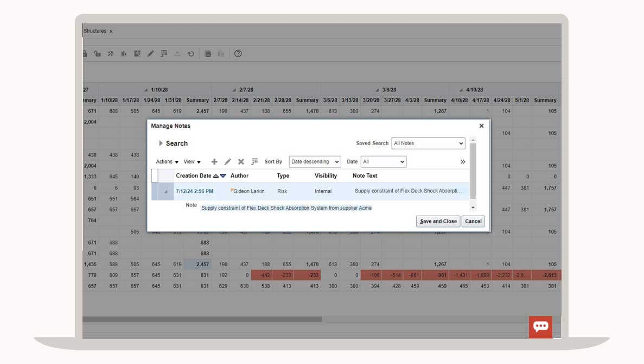Screen dimensions: 644x364
Task: Collapse the note row detail triangle
Action: coord(166,192)
